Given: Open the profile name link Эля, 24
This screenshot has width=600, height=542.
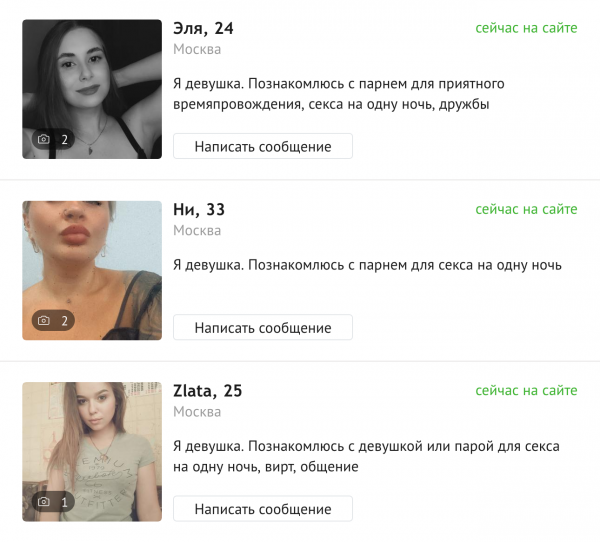Looking at the screenshot, I should 203,28.
